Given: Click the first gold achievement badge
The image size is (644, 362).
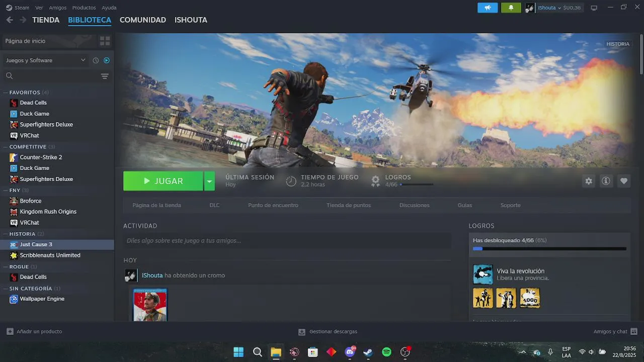Looking at the screenshot, I should pos(483,298).
